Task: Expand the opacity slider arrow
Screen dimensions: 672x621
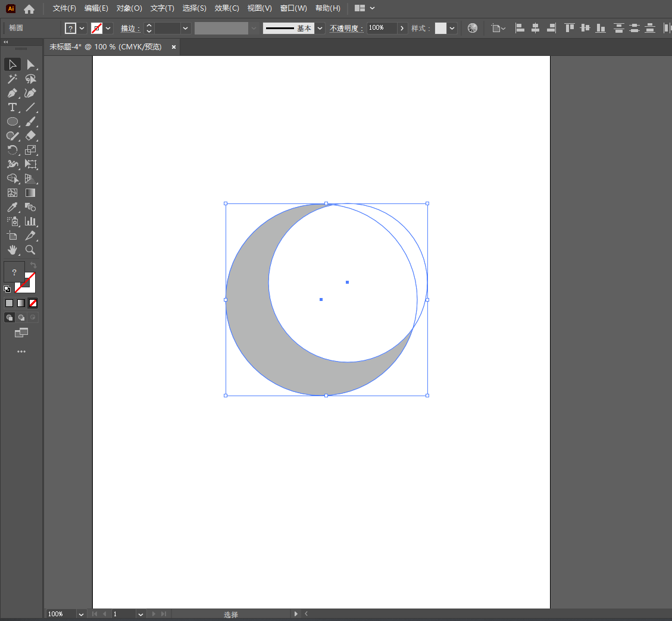Action: [x=402, y=29]
